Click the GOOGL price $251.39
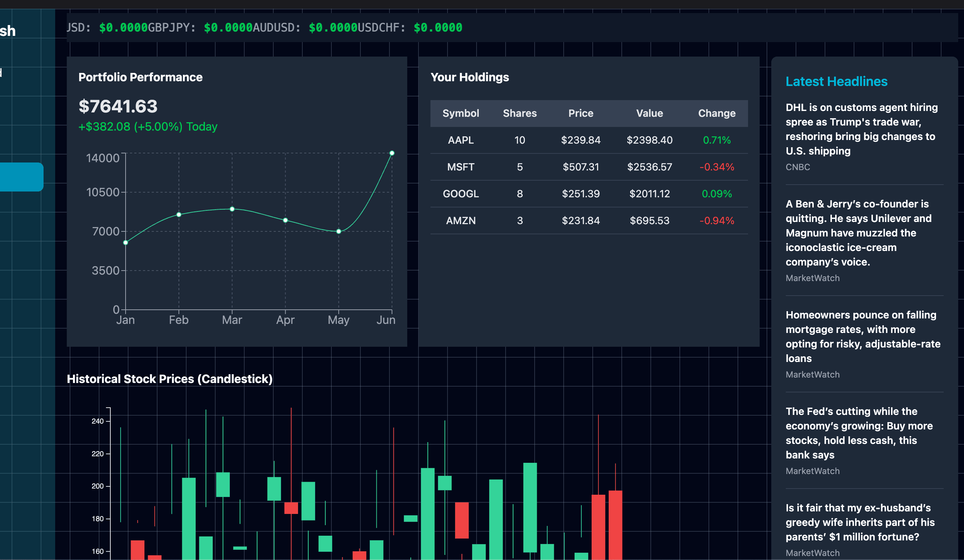The image size is (964, 560). (x=581, y=193)
